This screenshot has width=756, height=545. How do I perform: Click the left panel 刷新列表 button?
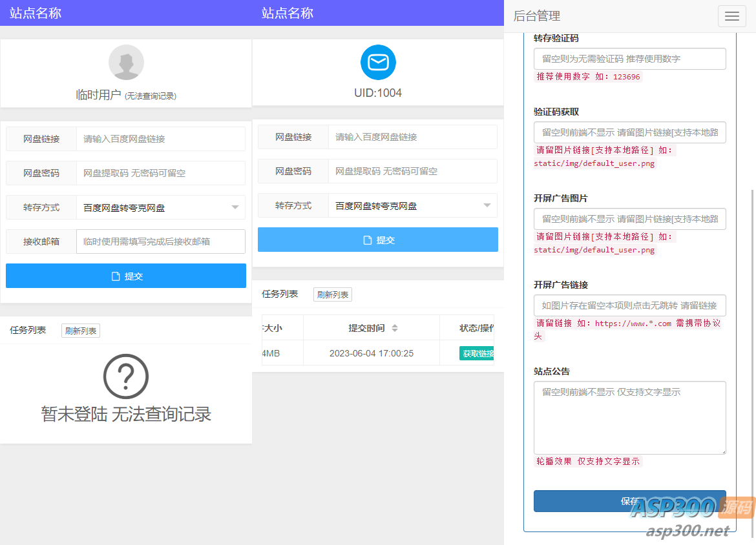click(80, 330)
